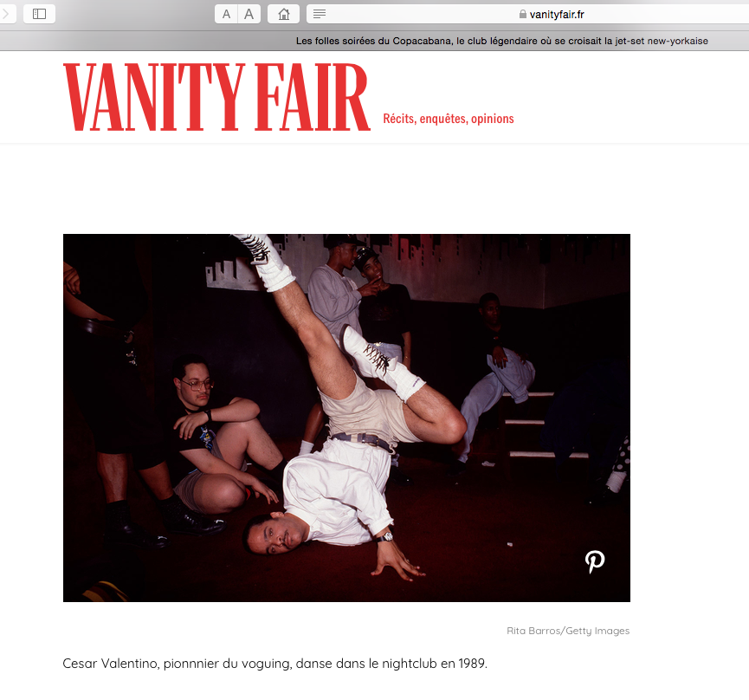Click the padlock icon beside vanityfair.fr
The width and height of the screenshot is (749, 700).
coord(523,15)
